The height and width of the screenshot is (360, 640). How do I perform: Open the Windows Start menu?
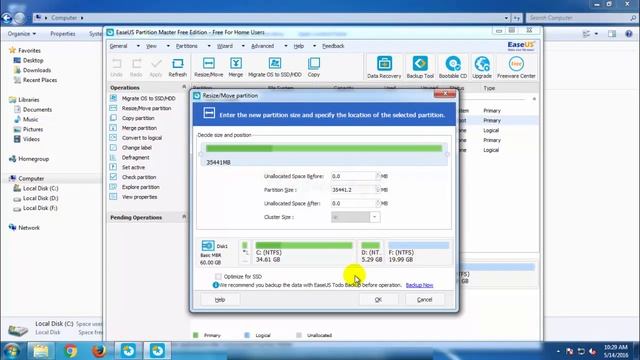click(12, 351)
